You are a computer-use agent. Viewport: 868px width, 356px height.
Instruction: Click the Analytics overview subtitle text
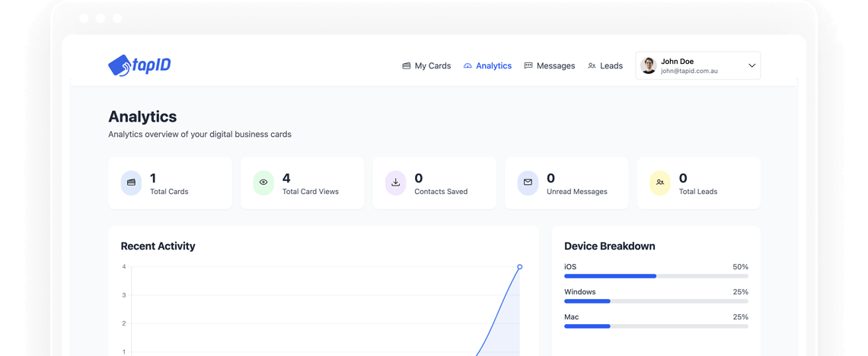click(x=199, y=135)
